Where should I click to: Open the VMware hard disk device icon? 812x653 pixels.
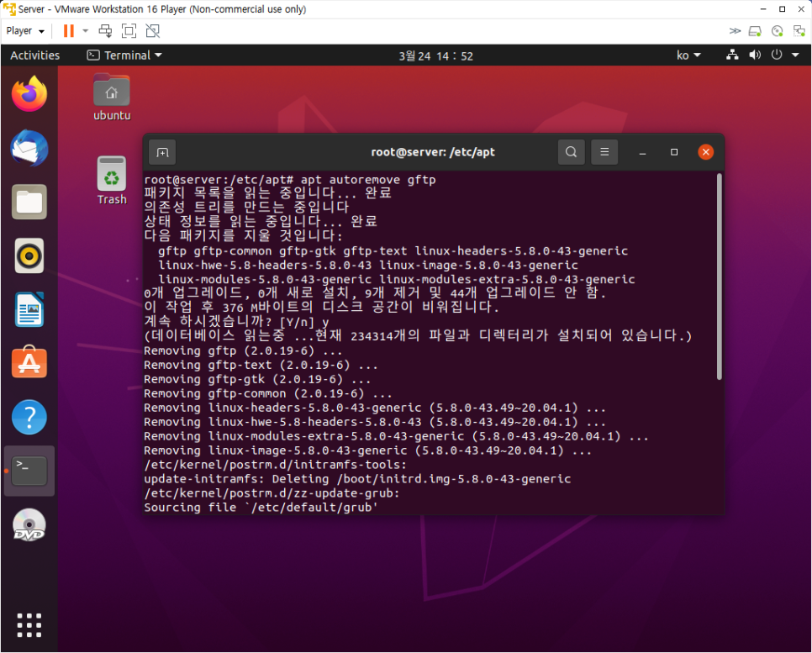click(x=755, y=31)
